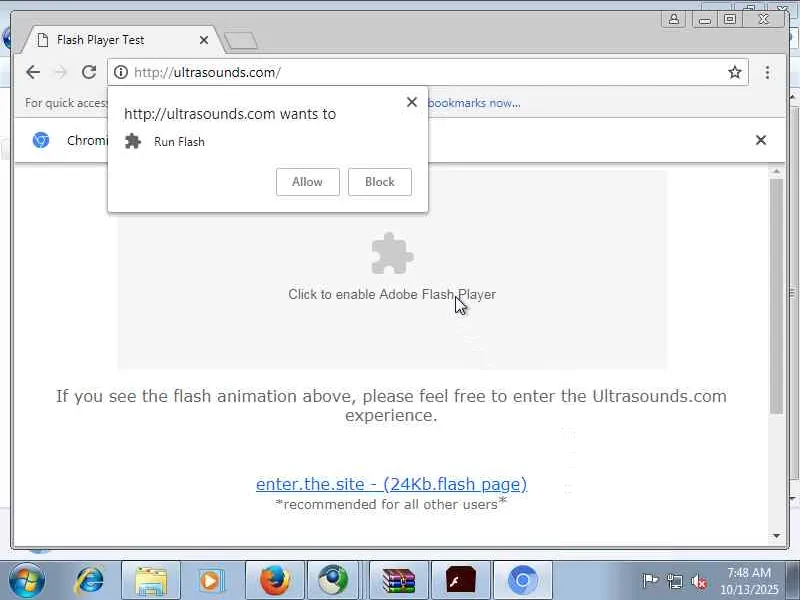The width and height of the screenshot is (800, 600).
Task: Click the Chromium logo in the info bar
Action: pyautogui.click(x=41, y=140)
